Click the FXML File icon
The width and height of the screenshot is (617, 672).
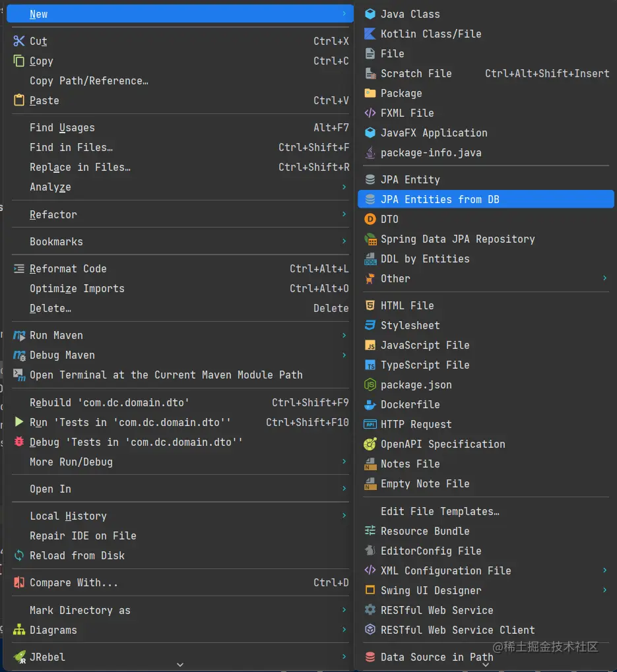click(370, 113)
